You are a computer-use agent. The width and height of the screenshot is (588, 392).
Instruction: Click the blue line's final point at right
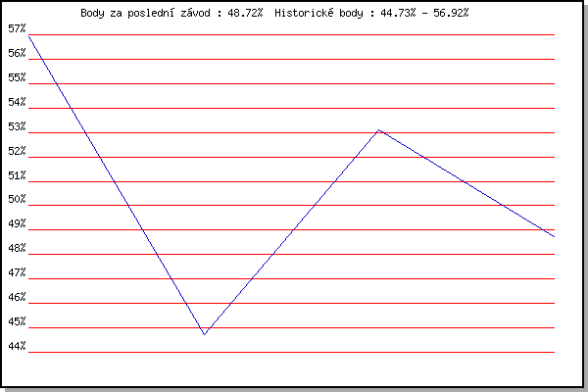554,236
